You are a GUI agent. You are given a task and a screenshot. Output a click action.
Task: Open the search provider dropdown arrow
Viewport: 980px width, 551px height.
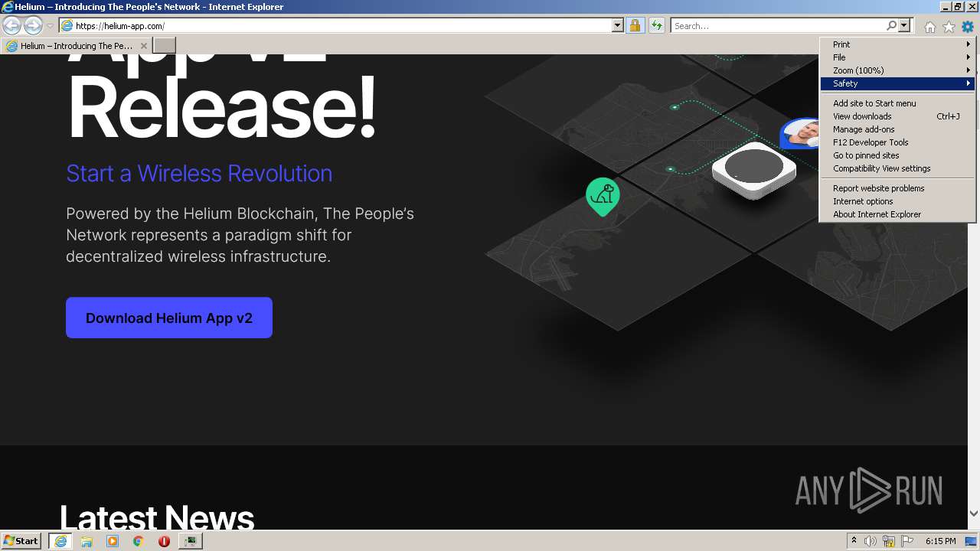(x=904, y=25)
